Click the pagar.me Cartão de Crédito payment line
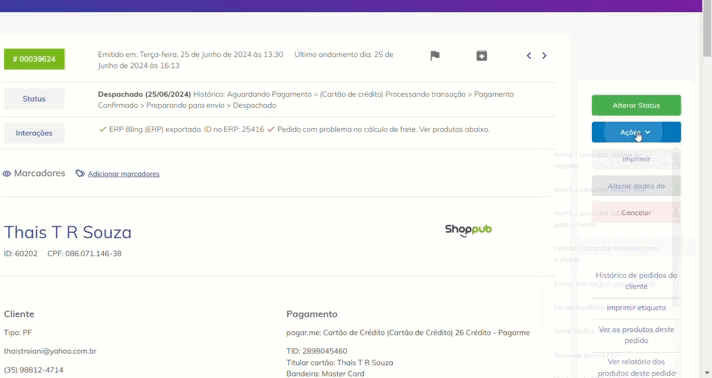The height and width of the screenshot is (378, 712). (408, 333)
